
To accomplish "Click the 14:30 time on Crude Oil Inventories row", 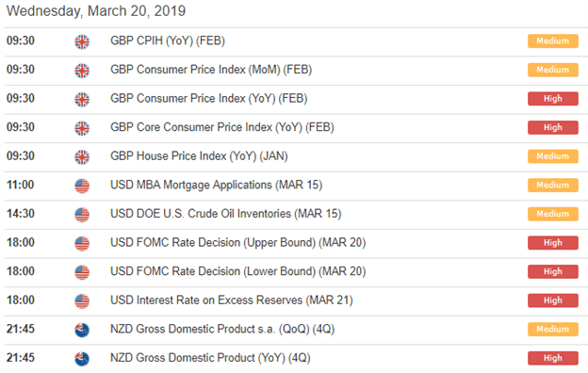I will point(20,214).
